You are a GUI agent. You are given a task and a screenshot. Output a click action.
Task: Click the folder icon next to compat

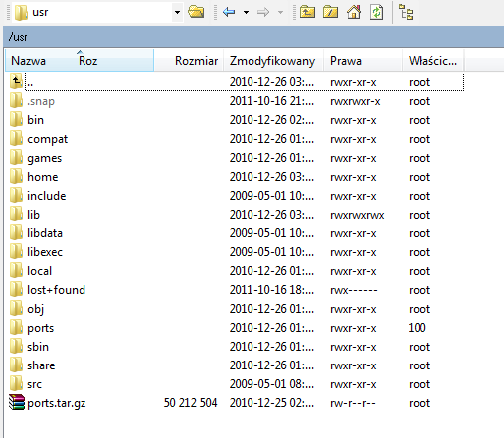pos(16,138)
